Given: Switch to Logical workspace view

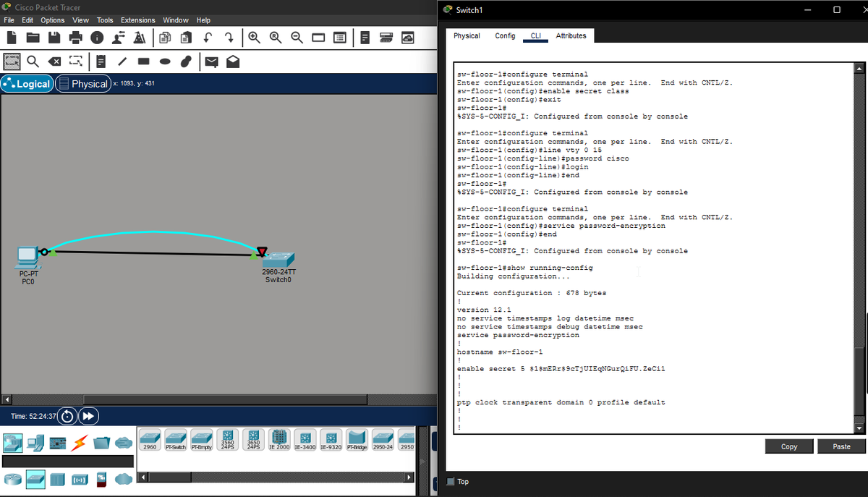Looking at the screenshot, I should [x=27, y=84].
